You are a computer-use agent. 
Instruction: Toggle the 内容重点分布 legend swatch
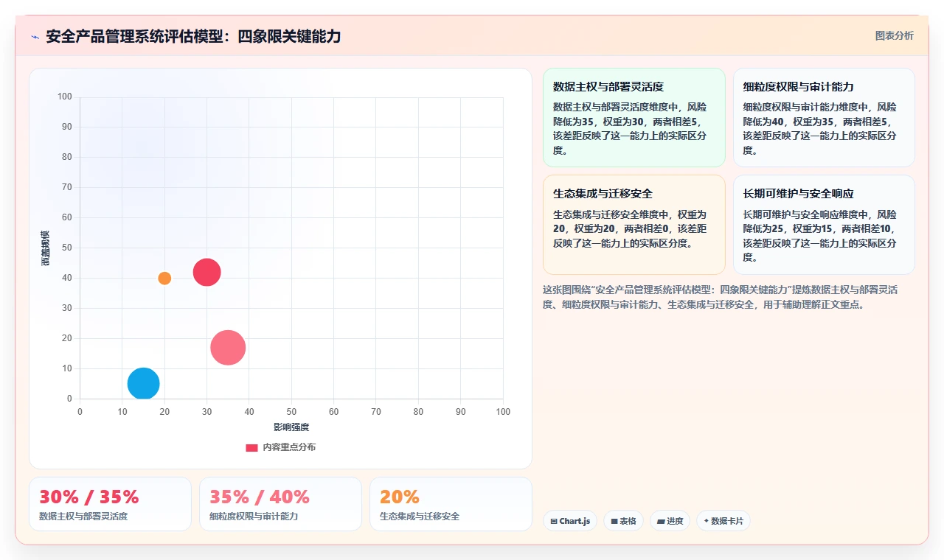pyautogui.click(x=251, y=447)
